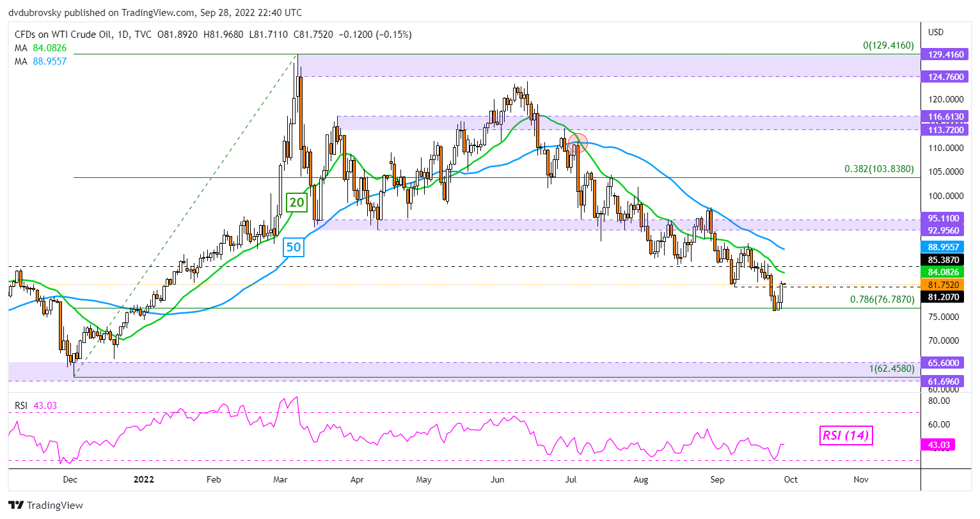
Task: Click the 'Dec' label on time axis
Action: (70, 479)
